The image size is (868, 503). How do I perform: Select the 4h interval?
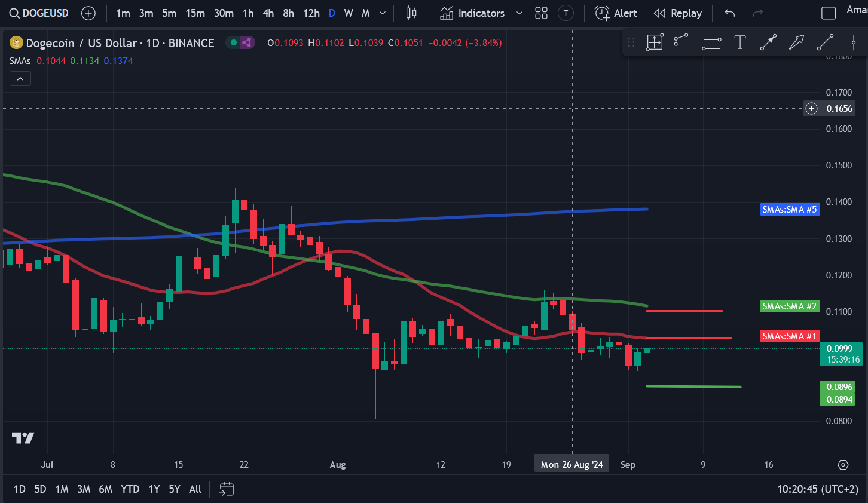268,13
